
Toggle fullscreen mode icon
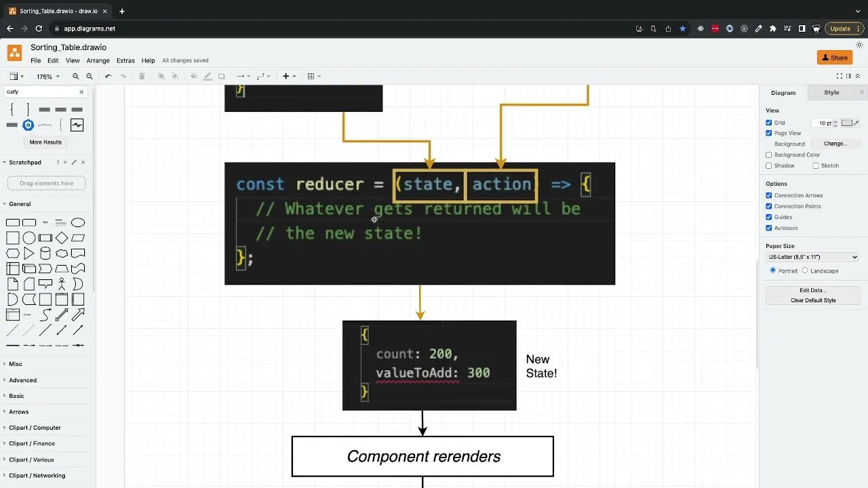point(840,76)
